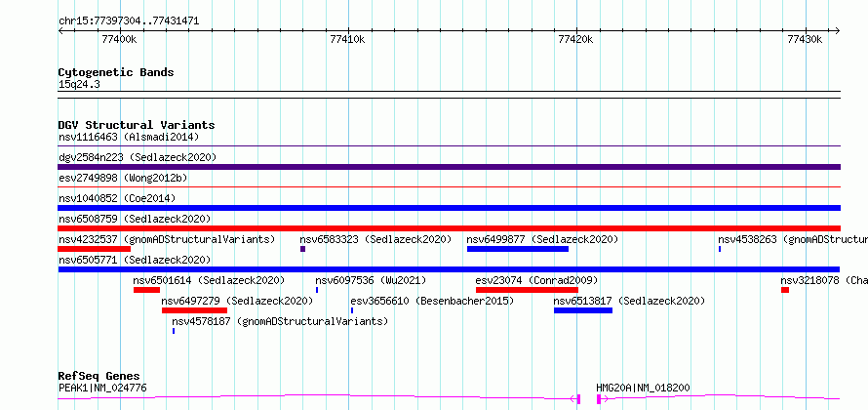Click the nsv6505771 (Sedlazeck2020) label
Viewport: 868px width, 410px height.
coord(135,260)
